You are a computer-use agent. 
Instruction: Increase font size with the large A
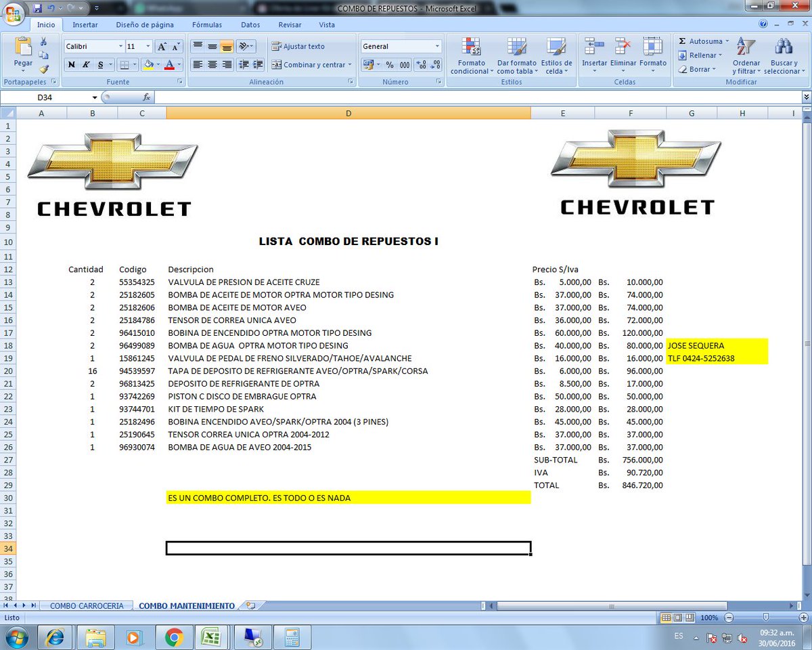point(162,47)
